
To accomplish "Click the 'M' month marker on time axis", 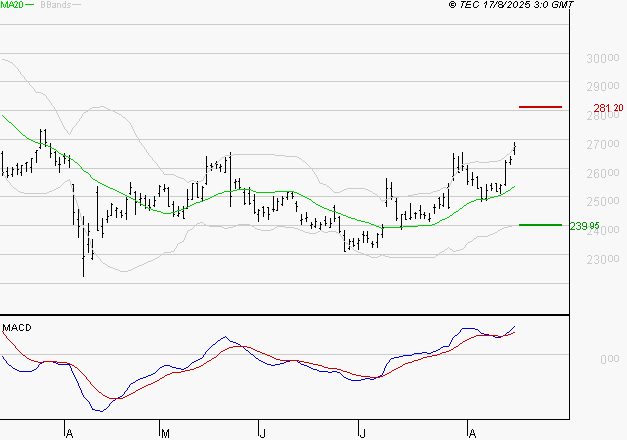I will (x=165, y=434).
